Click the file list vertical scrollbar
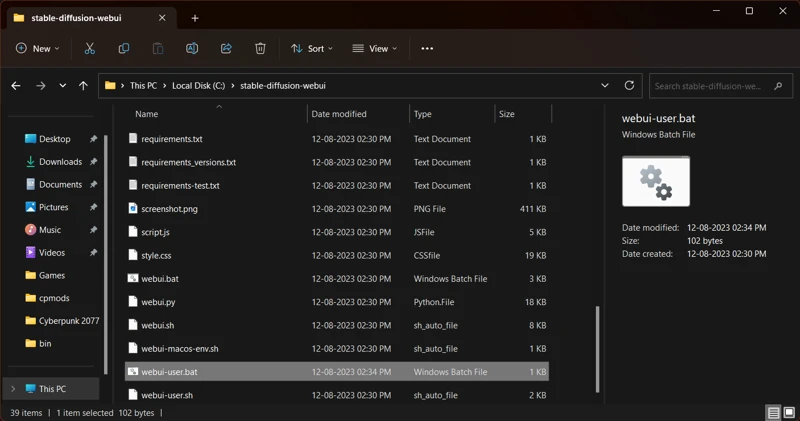 click(x=597, y=349)
